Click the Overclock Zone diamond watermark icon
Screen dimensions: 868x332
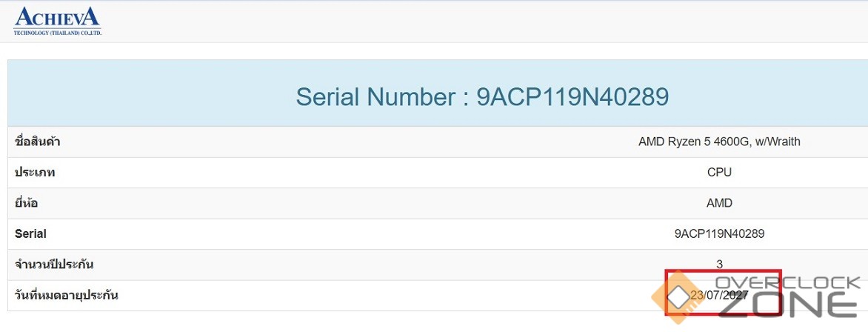(676, 296)
